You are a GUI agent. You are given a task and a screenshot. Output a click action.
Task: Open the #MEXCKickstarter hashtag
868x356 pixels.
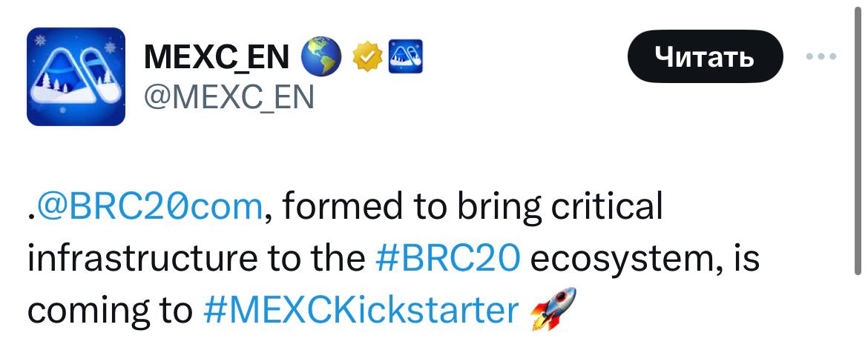(361, 310)
